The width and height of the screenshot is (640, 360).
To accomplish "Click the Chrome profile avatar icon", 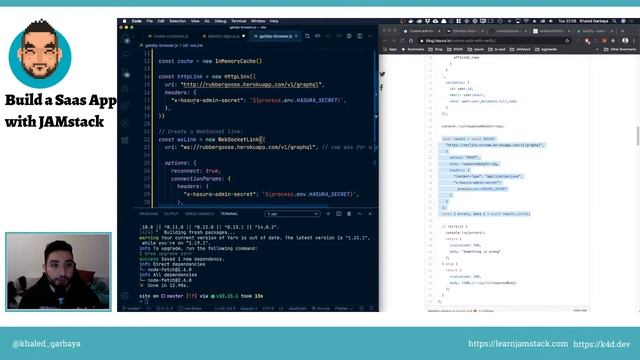I will (x=625, y=40).
